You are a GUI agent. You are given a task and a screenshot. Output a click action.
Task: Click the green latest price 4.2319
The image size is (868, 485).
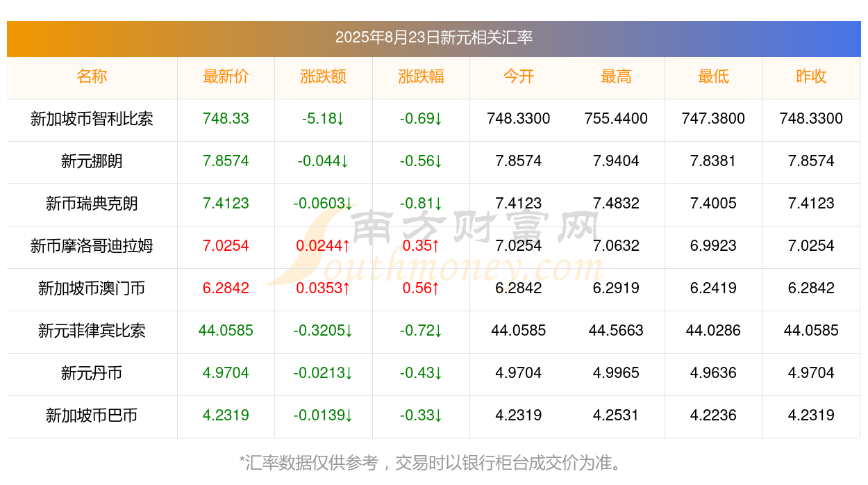[226, 416]
